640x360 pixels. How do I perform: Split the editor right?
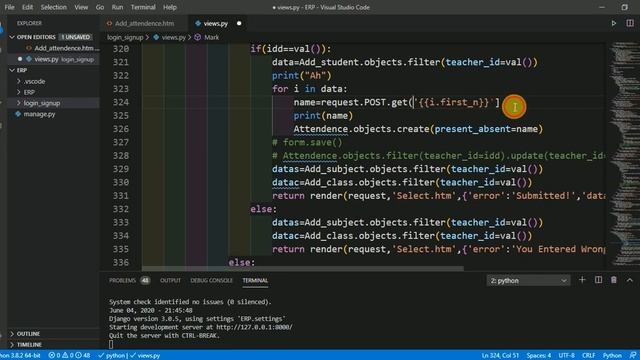630,23
